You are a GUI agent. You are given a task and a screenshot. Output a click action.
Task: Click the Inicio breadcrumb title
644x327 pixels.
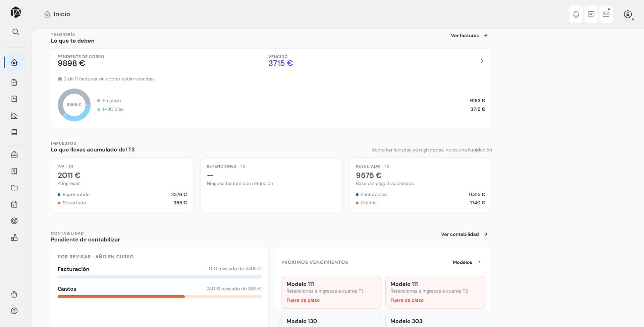click(62, 14)
